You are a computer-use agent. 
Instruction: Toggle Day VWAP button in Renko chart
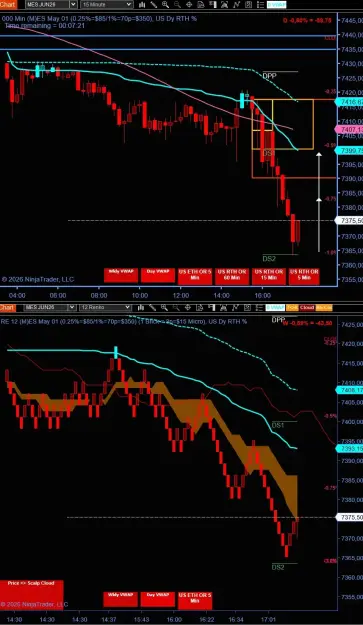[x=158, y=599]
